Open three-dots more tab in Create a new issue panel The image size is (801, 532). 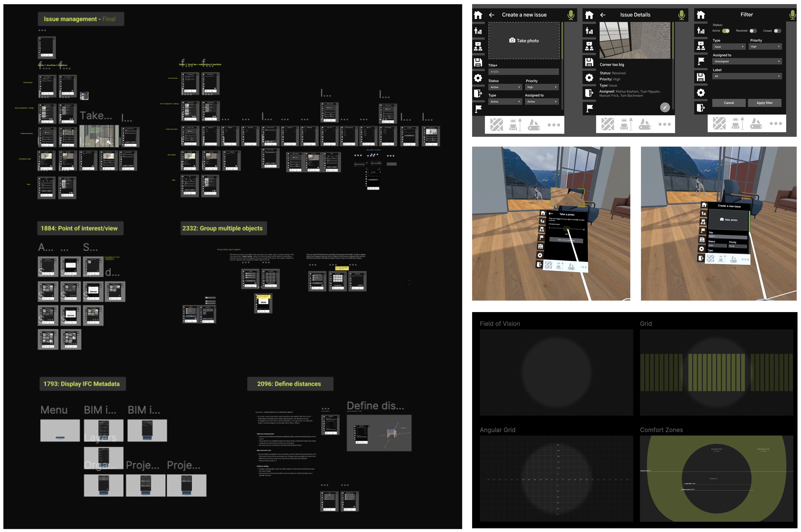[554, 125]
